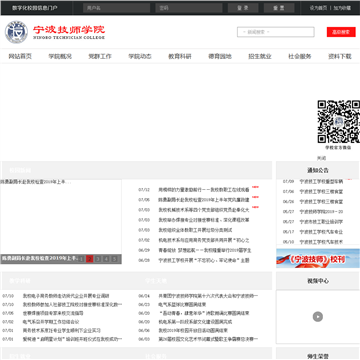Click the 师生荣誉 section header
The height and width of the screenshot is (360, 360).
318,356
